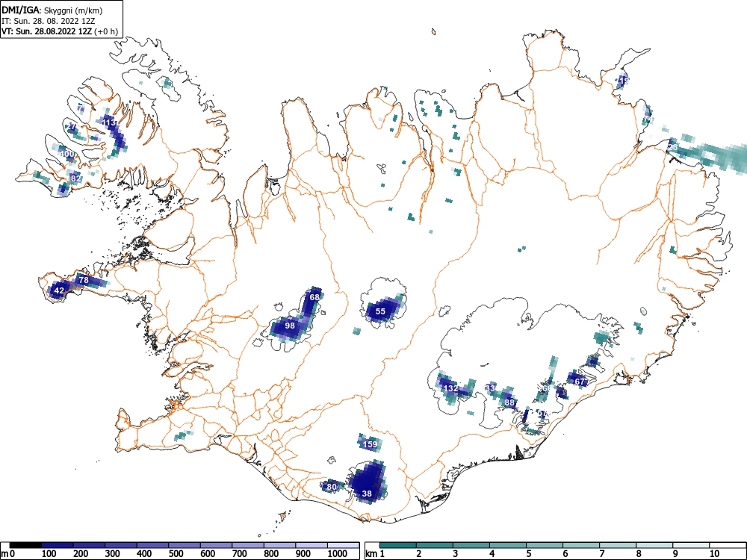Select the 8–9 km legend swatch

pyautogui.click(x=654, y=545)
